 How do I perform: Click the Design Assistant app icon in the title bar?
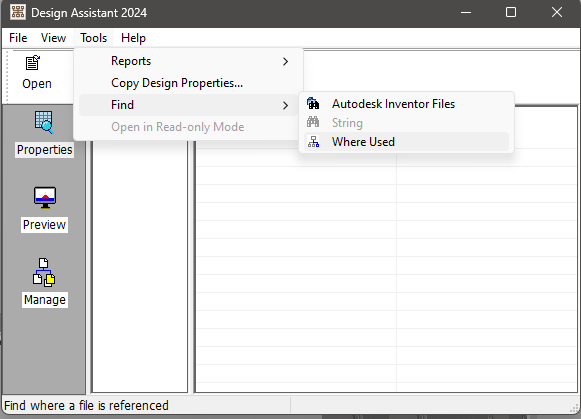(18, 12)
